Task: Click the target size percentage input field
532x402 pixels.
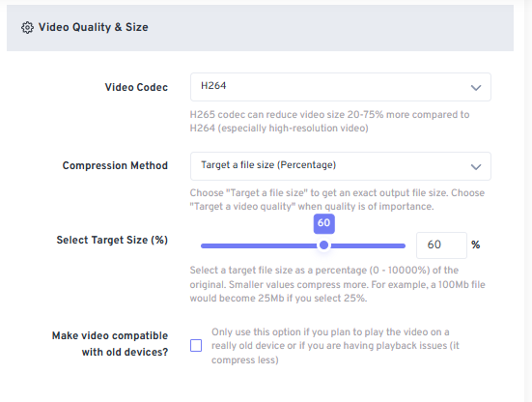Action: click(441, 245)
